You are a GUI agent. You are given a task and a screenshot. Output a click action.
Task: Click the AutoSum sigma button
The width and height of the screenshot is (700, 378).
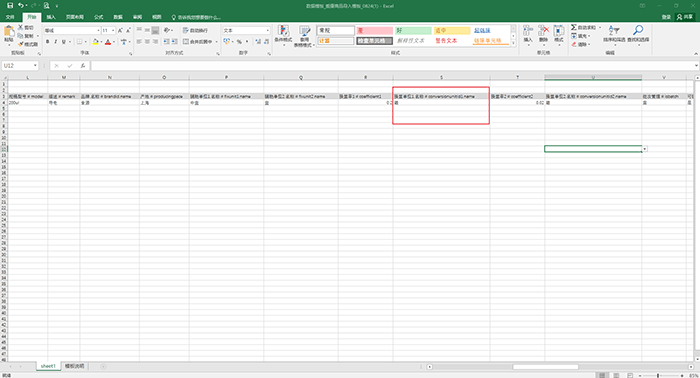584,28
